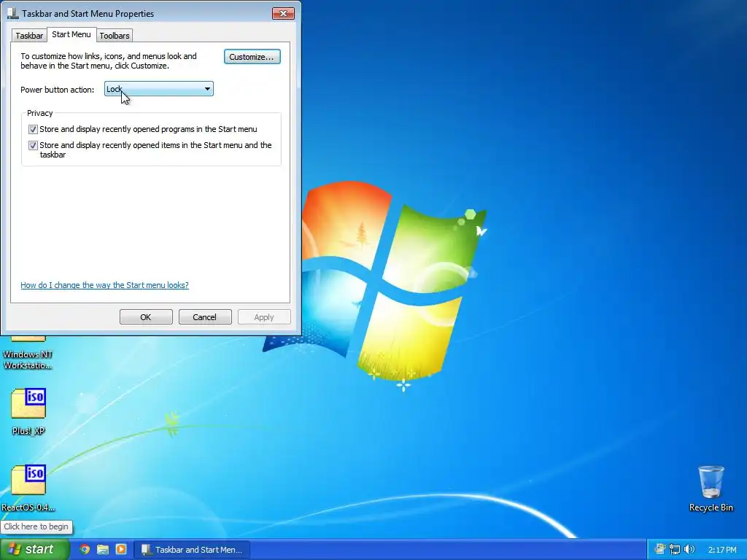Open the Plus!_XP ISO desktop icon

pos(28,412)
